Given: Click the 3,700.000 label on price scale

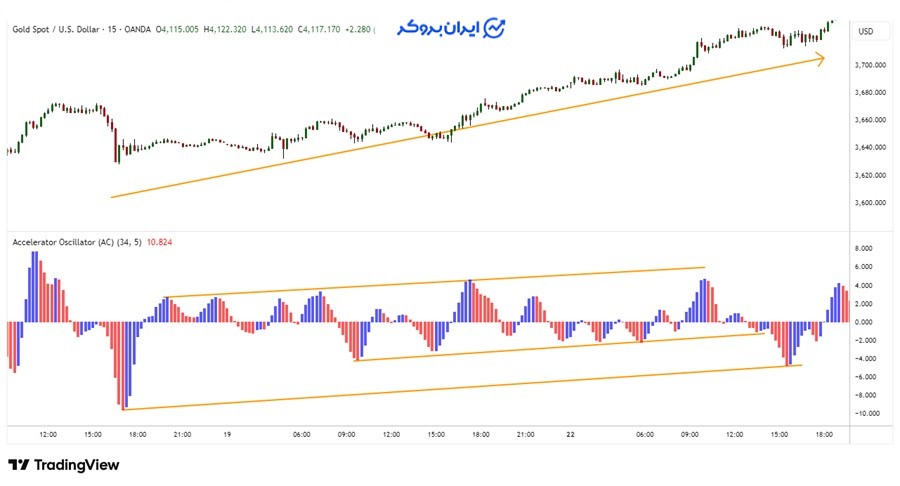Looking at the screenshot, I should tap(870, 65).
